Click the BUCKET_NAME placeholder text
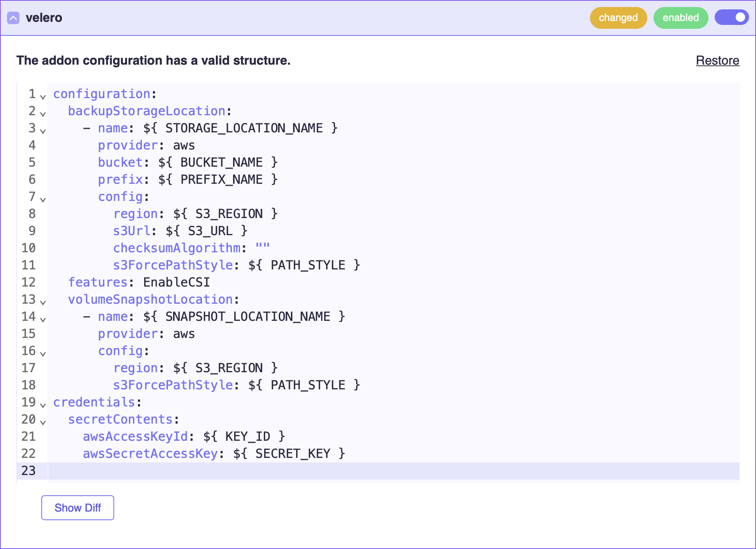The image size is (756, 549). pos(221,162)
